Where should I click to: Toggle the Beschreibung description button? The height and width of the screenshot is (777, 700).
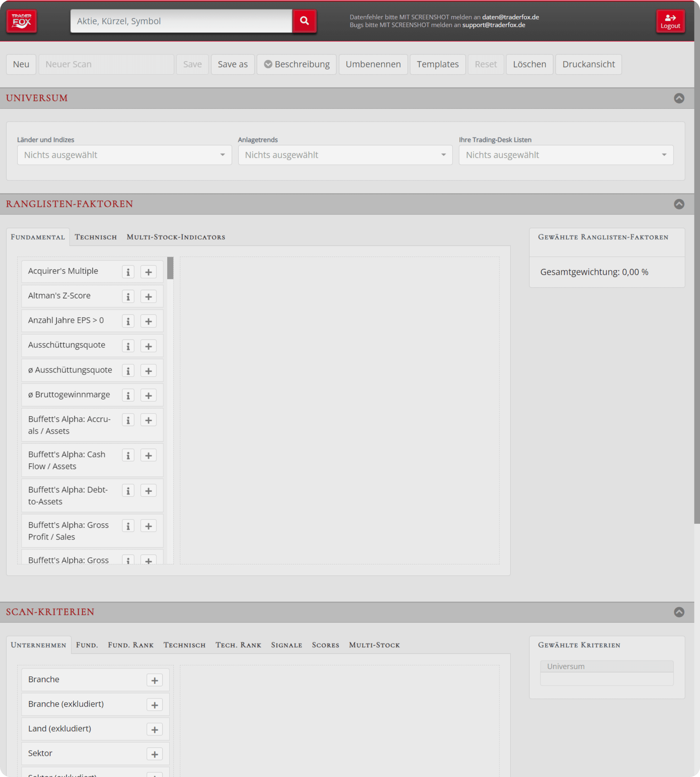pyautogui.click(x=296, y=64)
